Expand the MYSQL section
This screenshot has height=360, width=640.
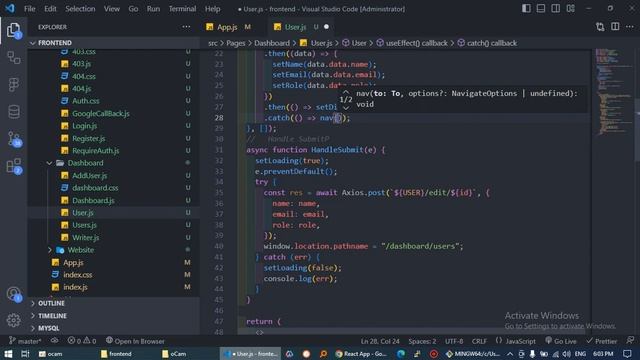(49, 328)
